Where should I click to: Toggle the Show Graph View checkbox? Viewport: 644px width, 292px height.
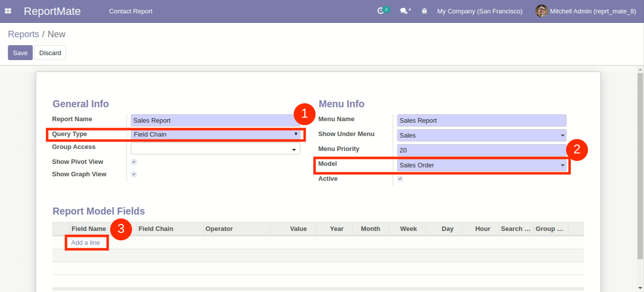click(x=134, y=174)
